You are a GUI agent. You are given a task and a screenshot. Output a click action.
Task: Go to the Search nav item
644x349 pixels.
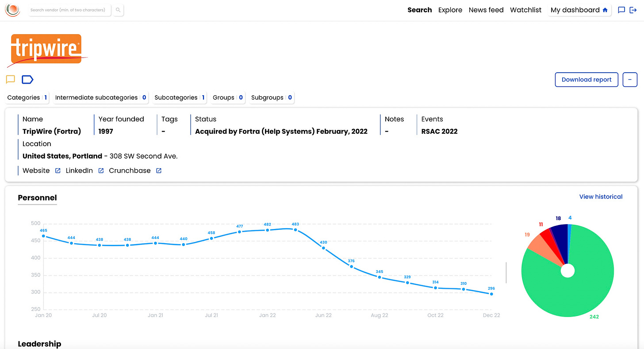(419, 10)
